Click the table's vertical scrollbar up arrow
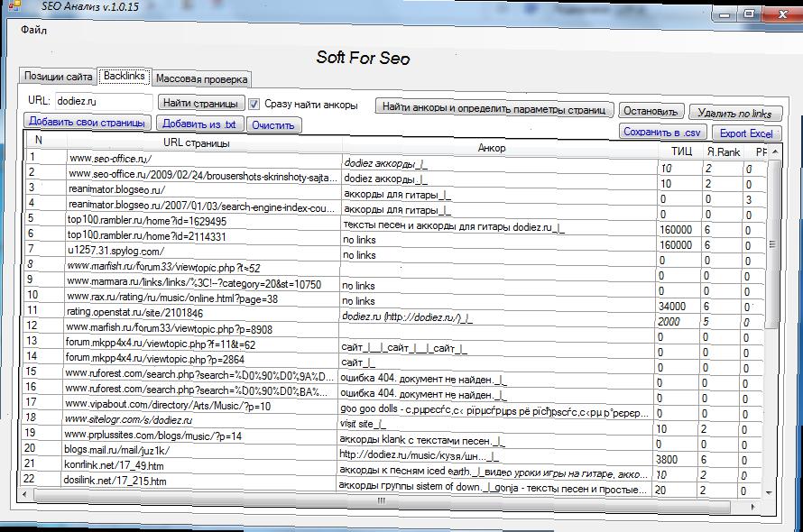The image size is (803, 532). [775, 152]
